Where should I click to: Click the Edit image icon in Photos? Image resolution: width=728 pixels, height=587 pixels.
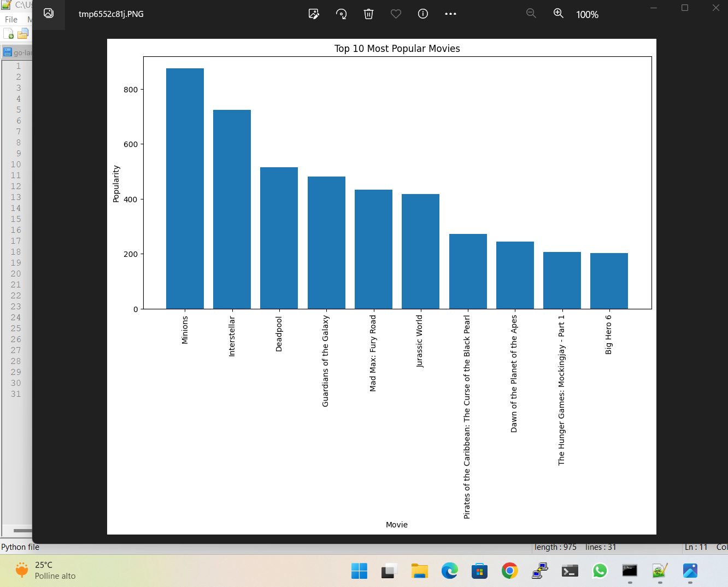314,14
